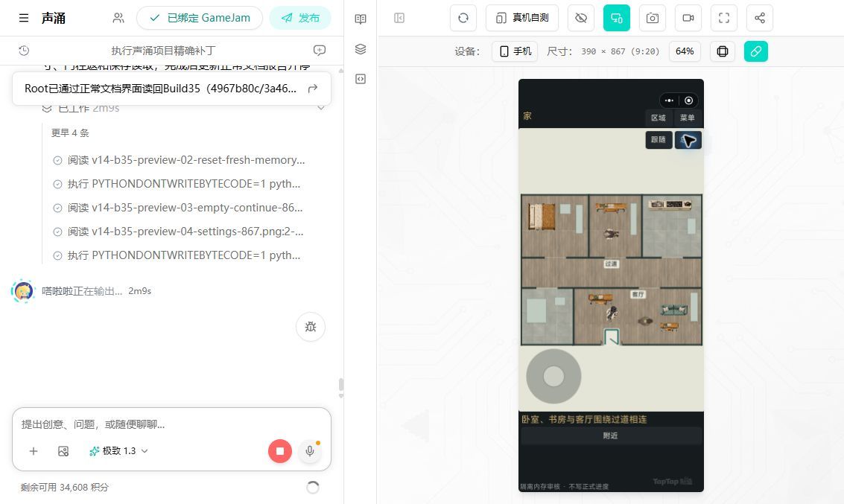Click the share icon in toolbar
The height and width of the screenshot is (504, 844).
click(x=760, y=18)
